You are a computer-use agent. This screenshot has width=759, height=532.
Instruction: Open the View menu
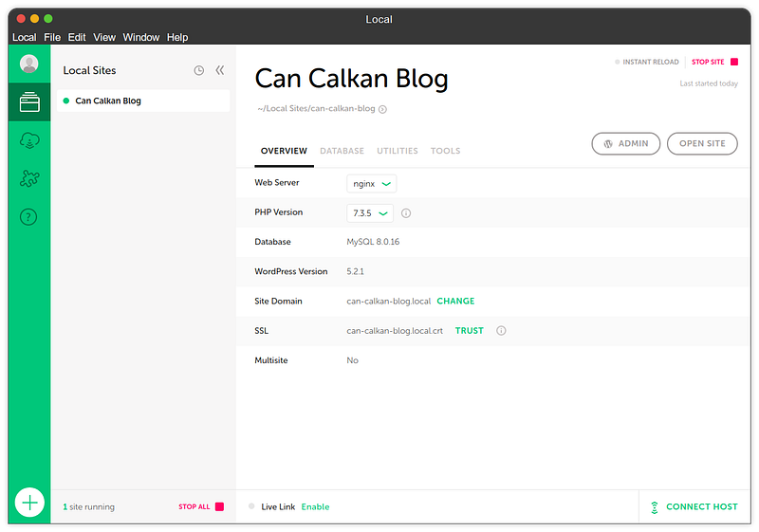pyautogui.click(x=104, y=37)
